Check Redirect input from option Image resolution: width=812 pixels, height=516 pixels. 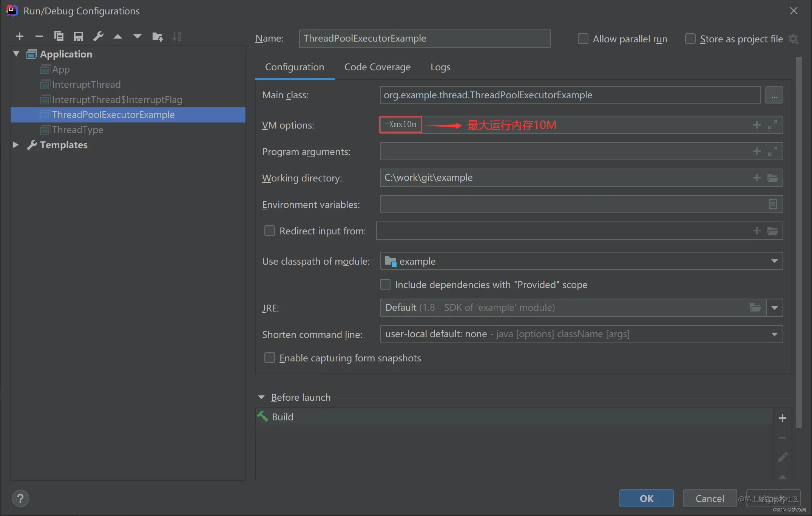[x=270, y=231]
